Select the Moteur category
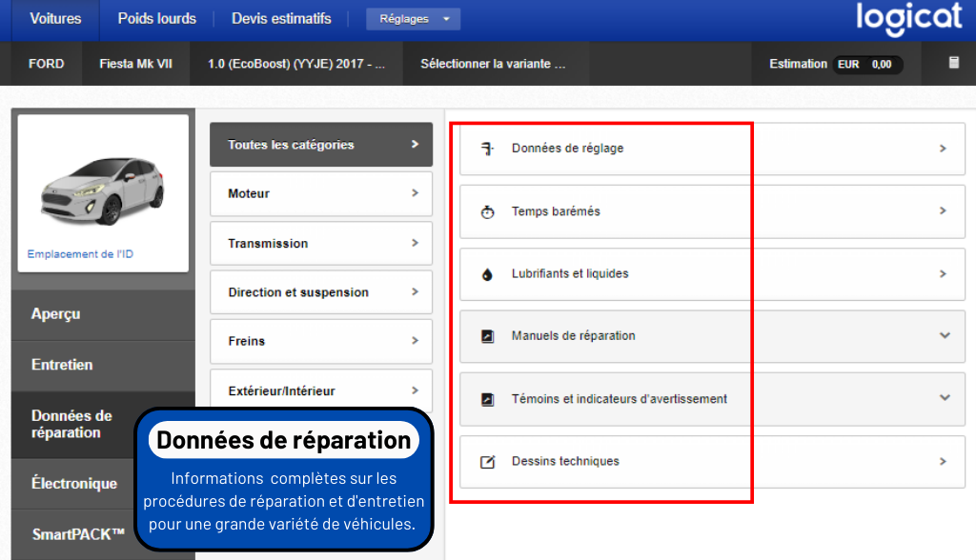This screenshot has width=976, height=560. (x=320, y=193)
